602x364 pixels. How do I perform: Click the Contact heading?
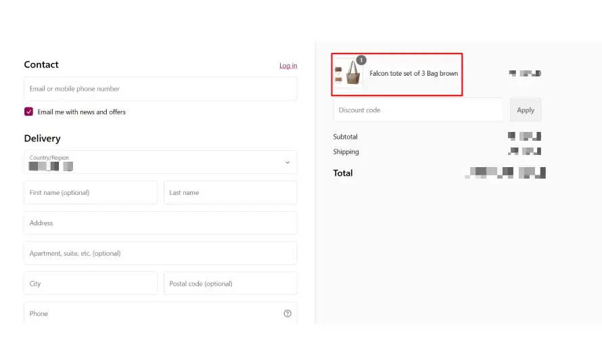41,64
